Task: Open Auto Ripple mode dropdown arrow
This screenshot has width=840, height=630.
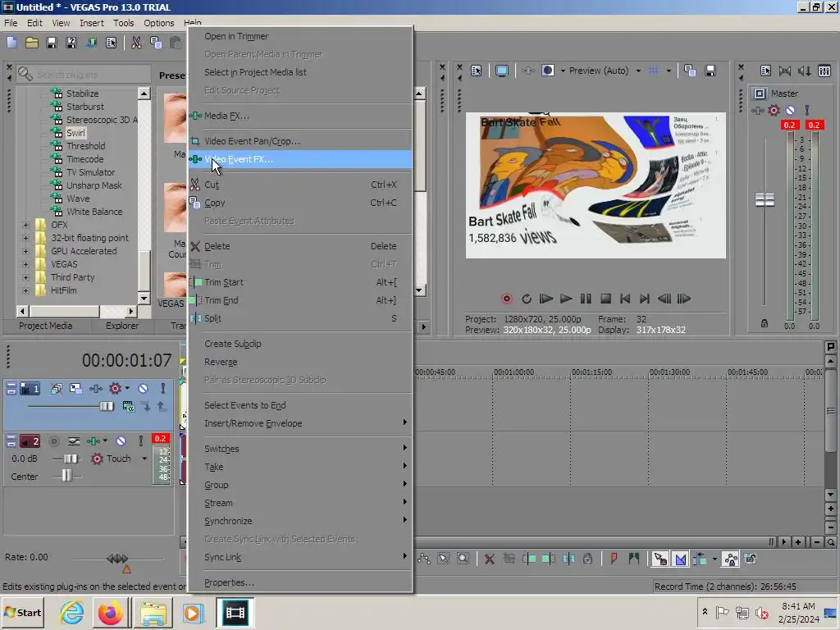Action: [x=714, y=559]
